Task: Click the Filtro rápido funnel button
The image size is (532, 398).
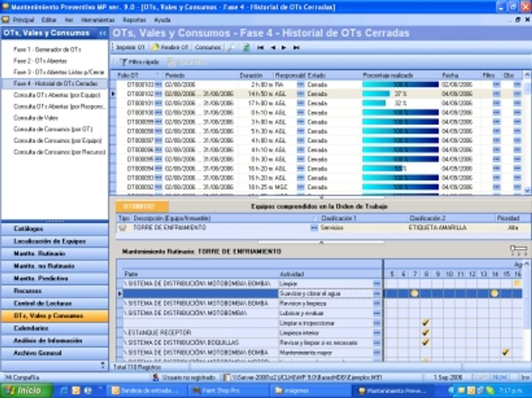Action: click(x=140, y=62)
